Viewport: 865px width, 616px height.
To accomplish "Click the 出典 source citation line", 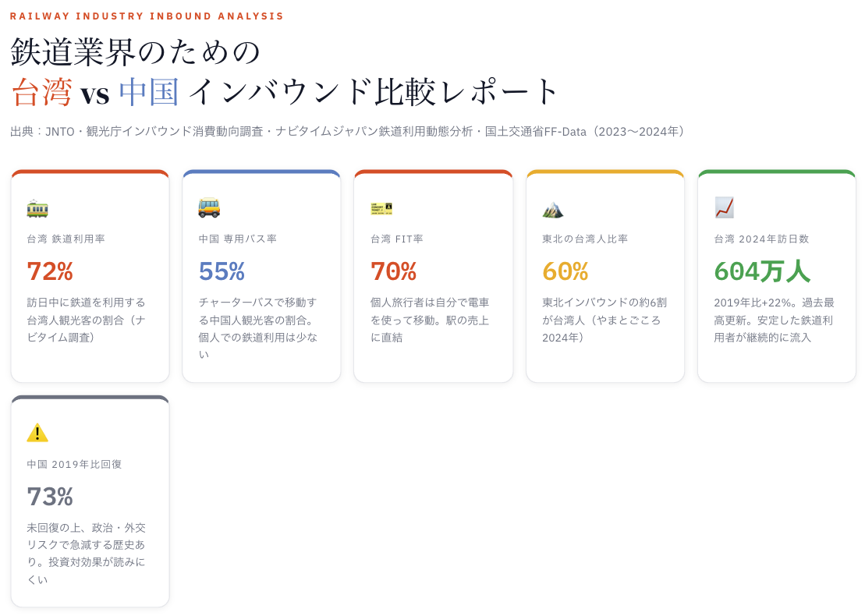I will 349,132.
